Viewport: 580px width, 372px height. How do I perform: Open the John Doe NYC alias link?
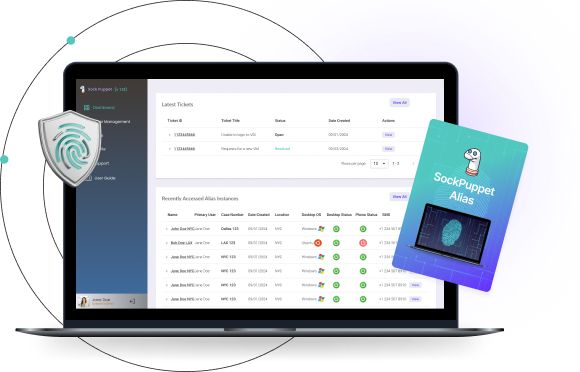[182, 229]
